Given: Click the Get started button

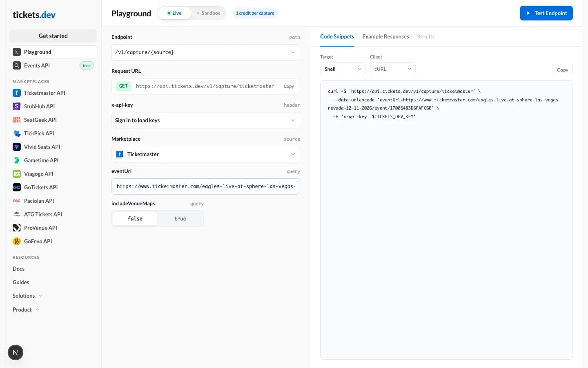Looking at the screenshot, I should tap(53, 36).
